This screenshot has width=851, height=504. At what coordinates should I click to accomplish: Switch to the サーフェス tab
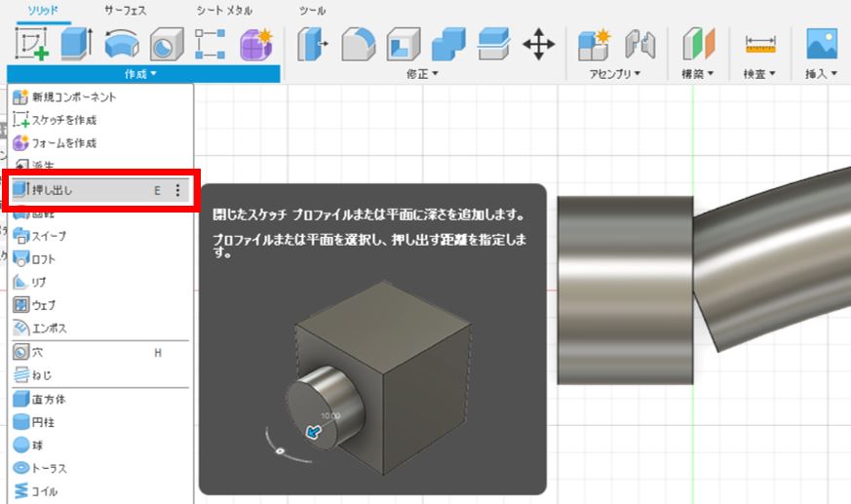click(126, 11)
